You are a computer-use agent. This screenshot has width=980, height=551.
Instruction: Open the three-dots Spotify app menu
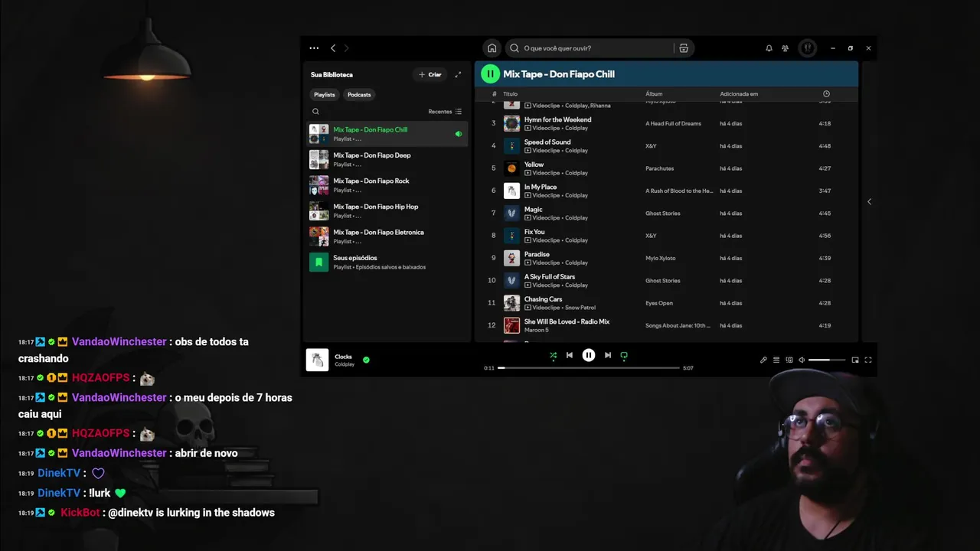(x=314, y=48)
